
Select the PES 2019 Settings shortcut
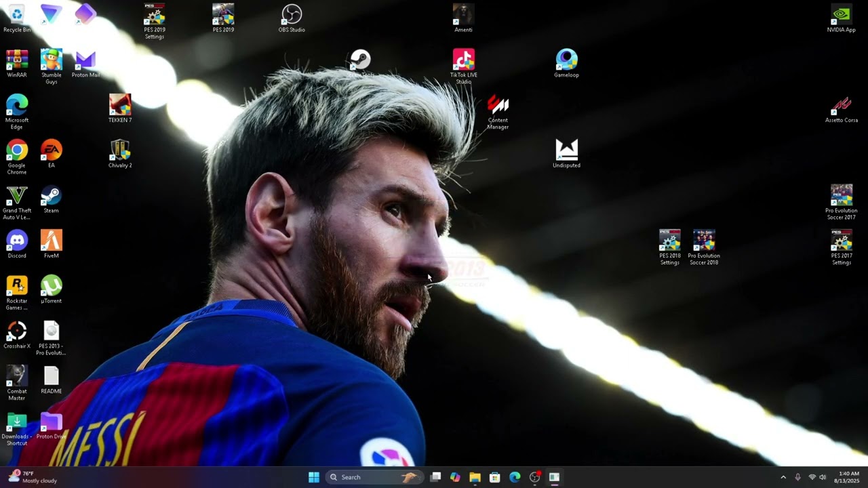coord(155,21)
